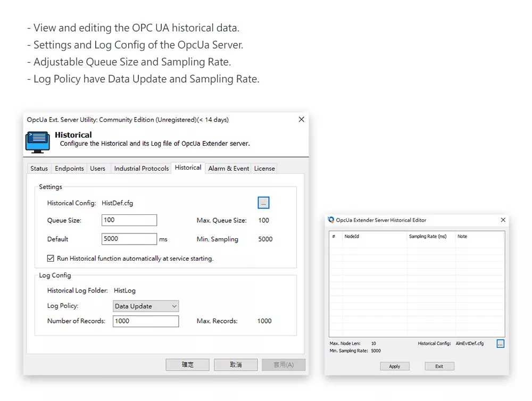Go to the Users tab

tap(97, 169)
